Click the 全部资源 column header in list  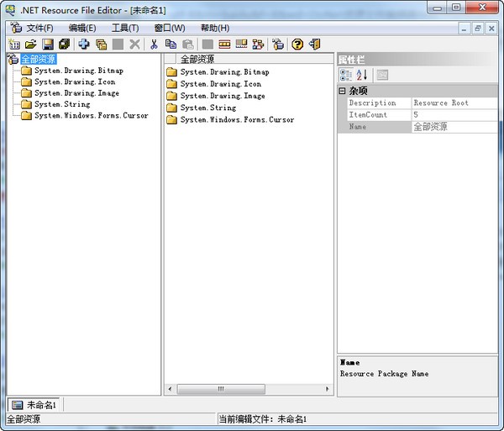tap(255, 59)
